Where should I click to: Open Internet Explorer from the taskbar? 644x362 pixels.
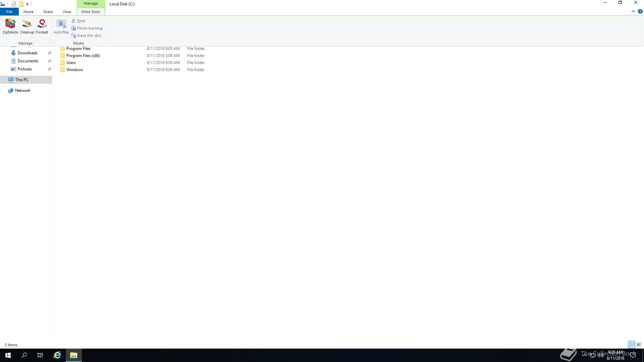(57, 355)
